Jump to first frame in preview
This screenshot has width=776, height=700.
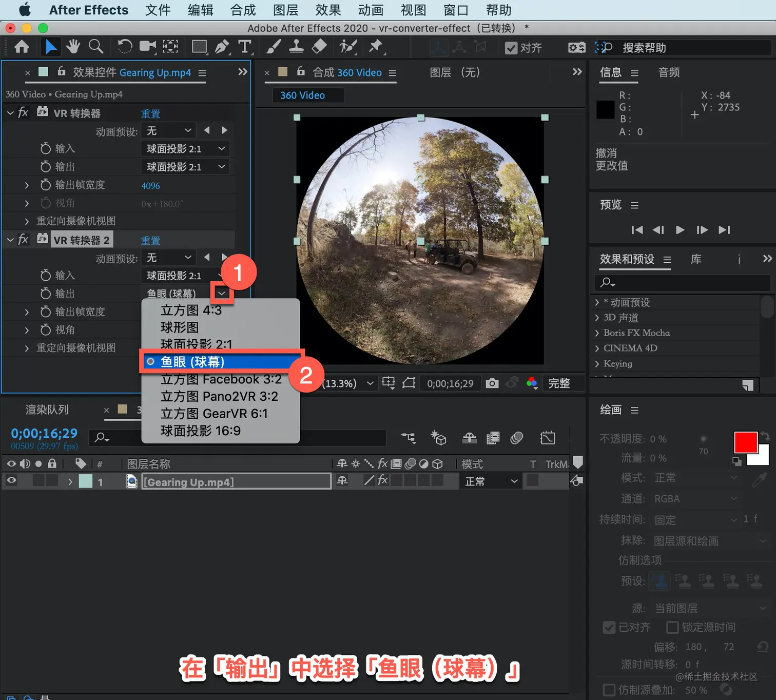tap(637, 230)
